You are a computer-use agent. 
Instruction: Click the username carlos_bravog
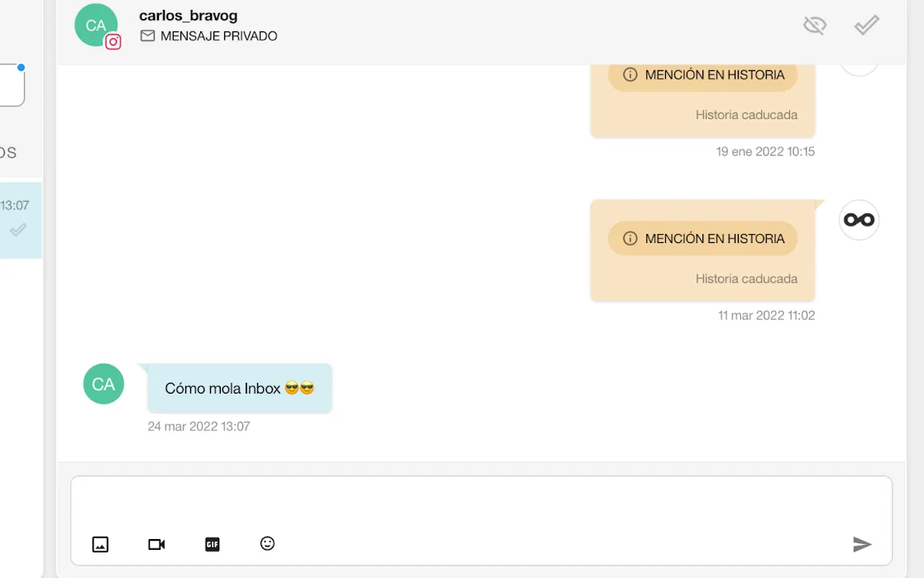(189, 16)
